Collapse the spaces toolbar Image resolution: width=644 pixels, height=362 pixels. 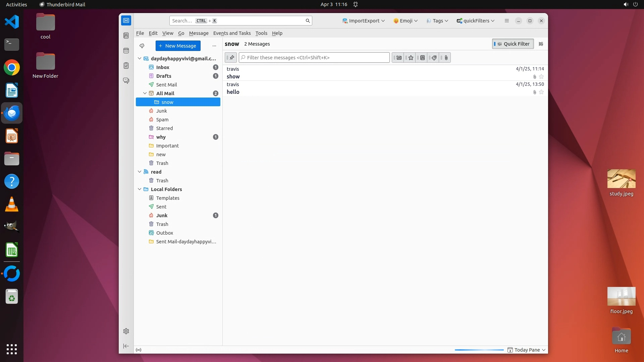pos(126,346)
